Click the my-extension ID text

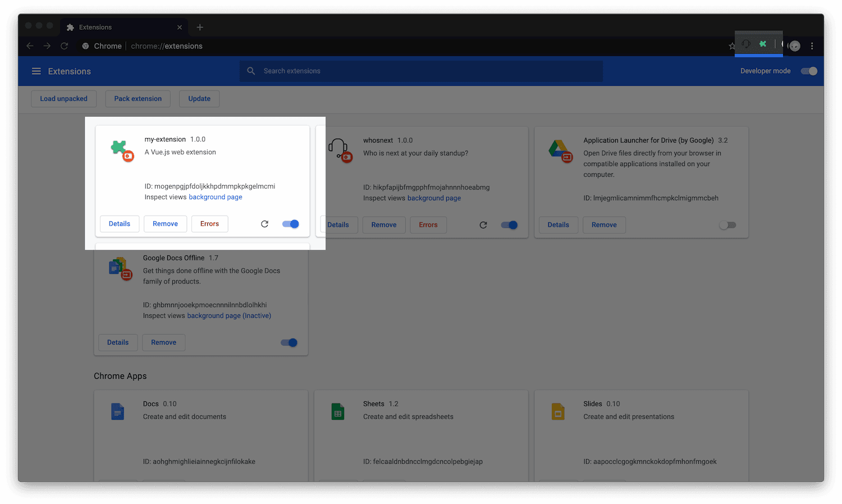[210, 186]
